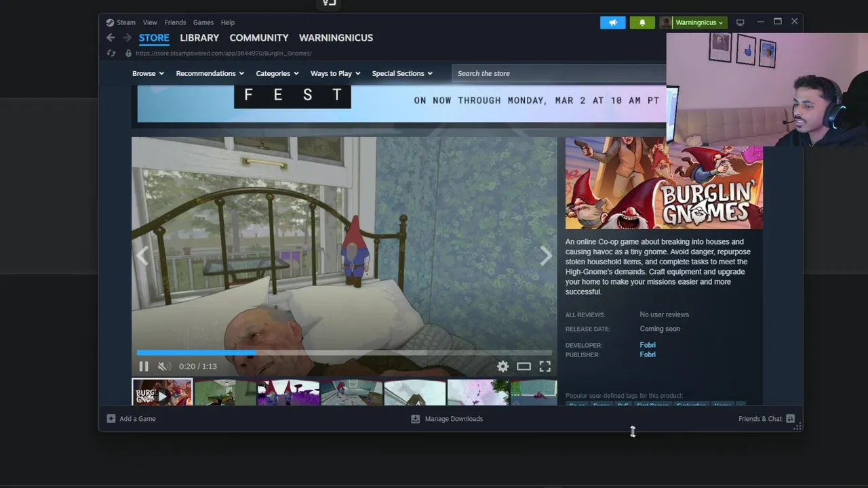Viewport: 868px width, 488px height.
Task: Click the window resize grip in the bottom corner
Action: pyautogui.click(x=798, y=426)
